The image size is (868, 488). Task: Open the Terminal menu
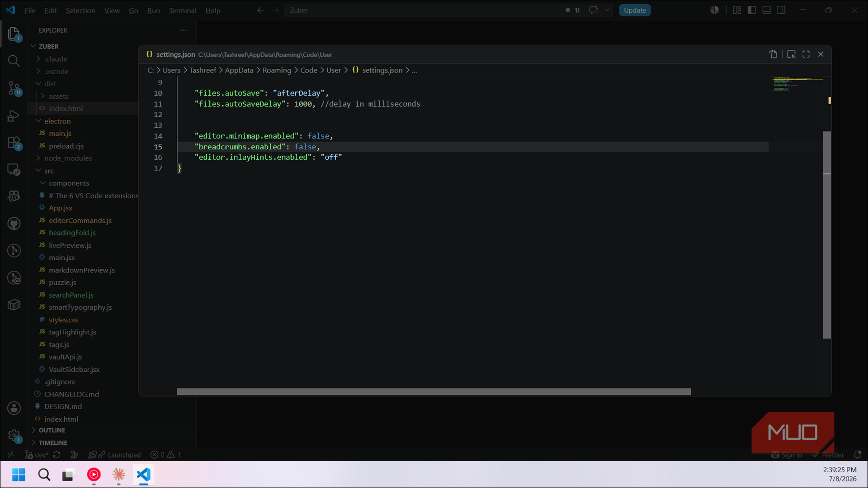coord(183,11)
